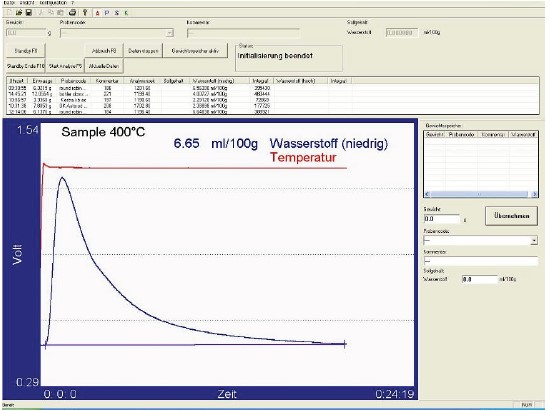Click the Übernehmen button
The image size is (549, 411).
[511, 216]
